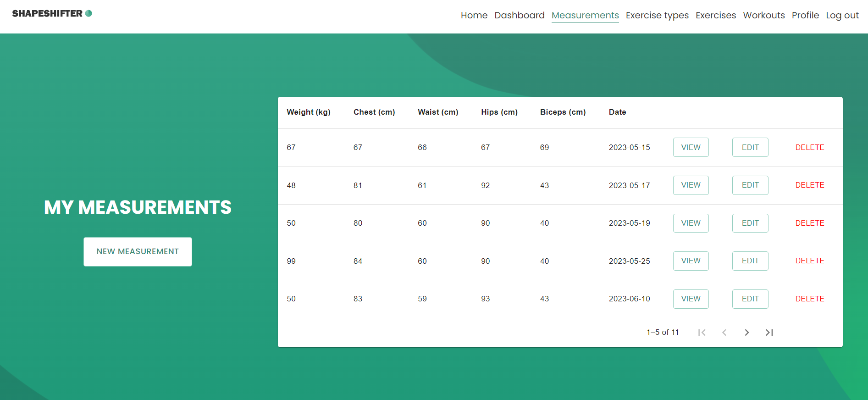View the 2023-05-19 measurement
The height and width of the screenshot is (400, 868).
click(x=691, y=223)
